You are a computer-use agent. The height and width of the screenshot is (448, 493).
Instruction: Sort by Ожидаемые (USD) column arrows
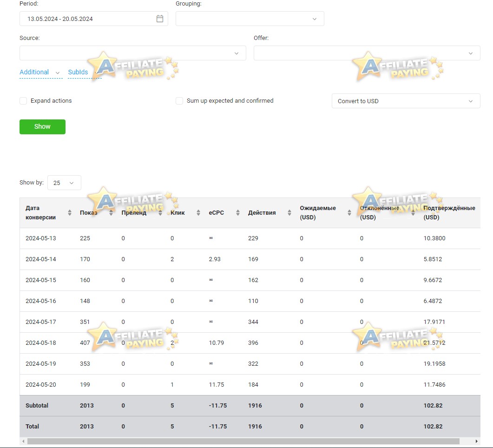click(349, 213)
